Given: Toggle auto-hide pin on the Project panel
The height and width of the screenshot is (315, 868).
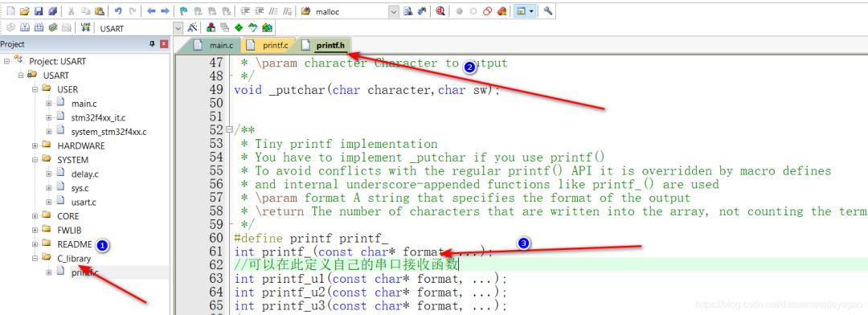Looking at the screenshot, I should click(x=152, y=44).
